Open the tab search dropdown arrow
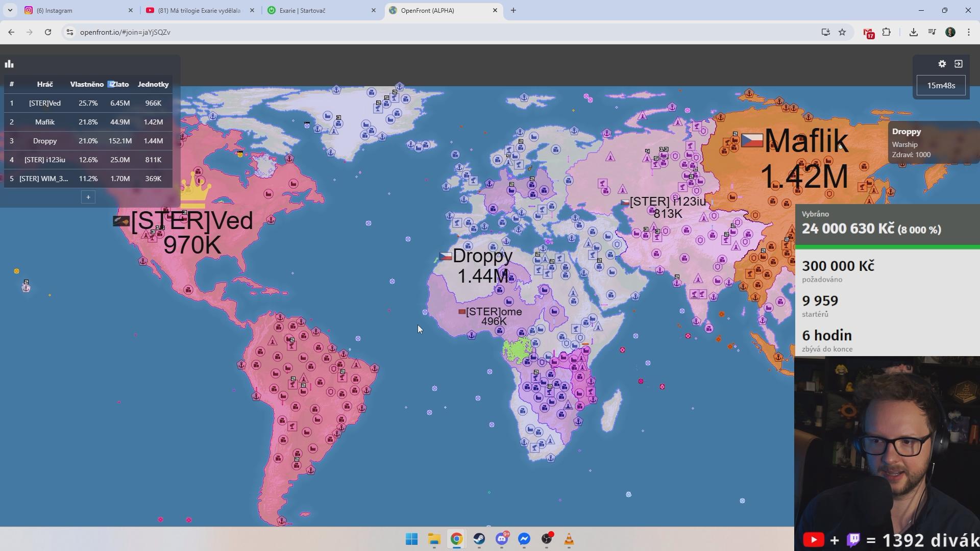The width and height of the screenshot is (980, 551). coord(10,10)
